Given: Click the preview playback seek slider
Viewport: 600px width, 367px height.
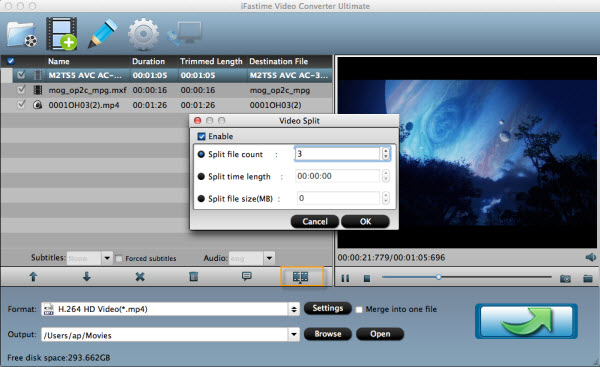Looking at the screenshot, I should (x=466, y=277).
